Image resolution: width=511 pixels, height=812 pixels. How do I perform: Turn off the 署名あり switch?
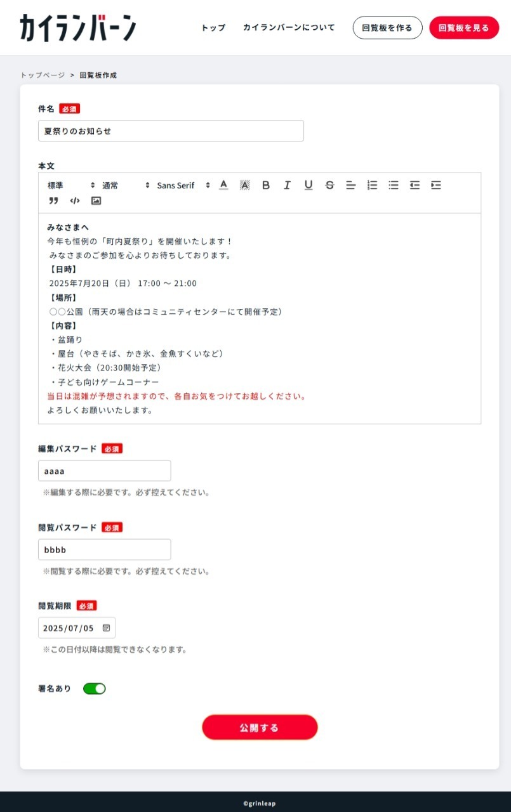tap(95, 688)
